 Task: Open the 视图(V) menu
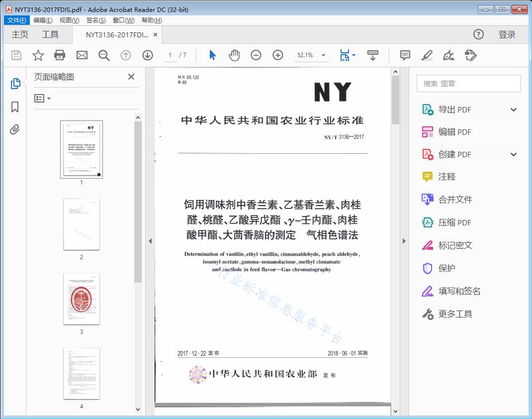tap(69, 20)
